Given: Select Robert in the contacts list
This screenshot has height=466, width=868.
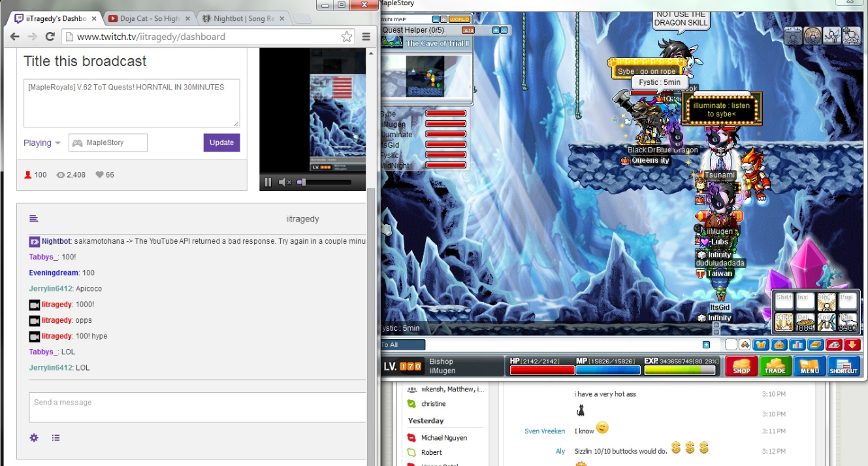Looking at the screenshot, I should click(432, 452).
